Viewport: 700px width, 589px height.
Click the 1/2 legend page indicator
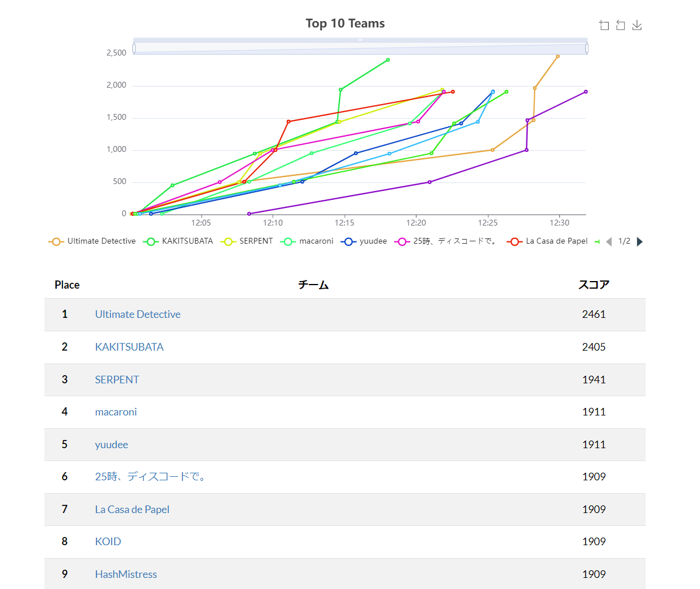coord(624,241)
